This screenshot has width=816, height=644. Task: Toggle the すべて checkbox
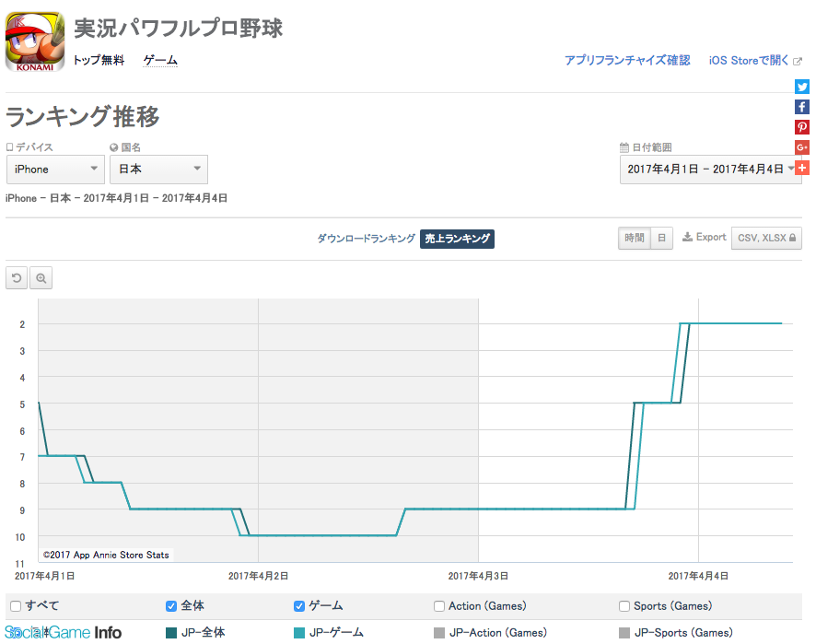(x=16, y=606)
